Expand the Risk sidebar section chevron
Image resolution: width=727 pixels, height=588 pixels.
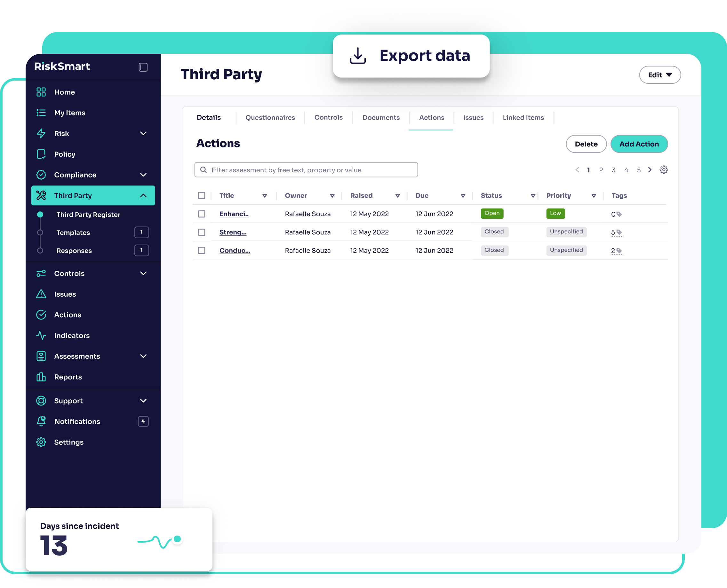click(143, 133)
